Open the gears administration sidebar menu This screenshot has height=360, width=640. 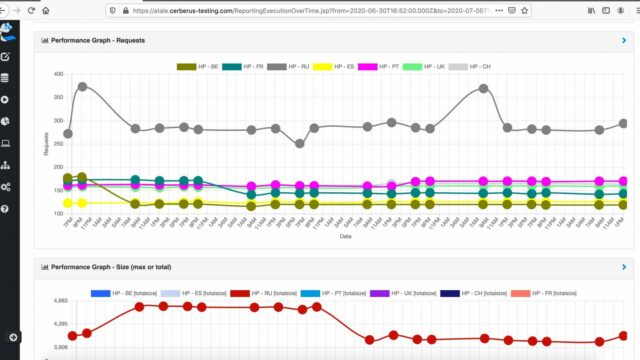pos(5,187)
